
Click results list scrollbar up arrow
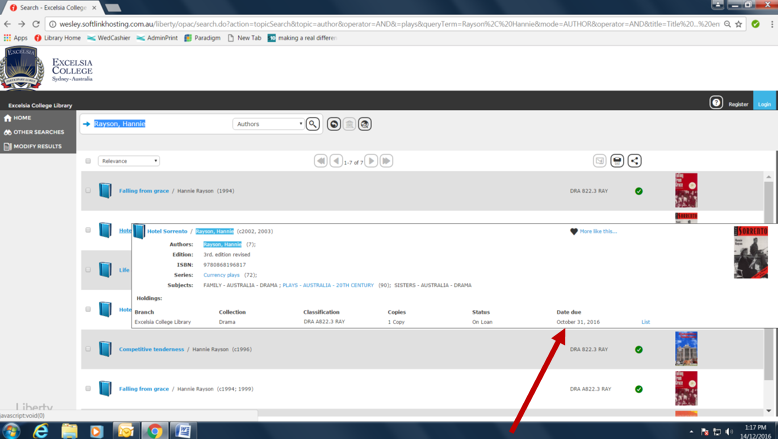[x=769, y=177]
